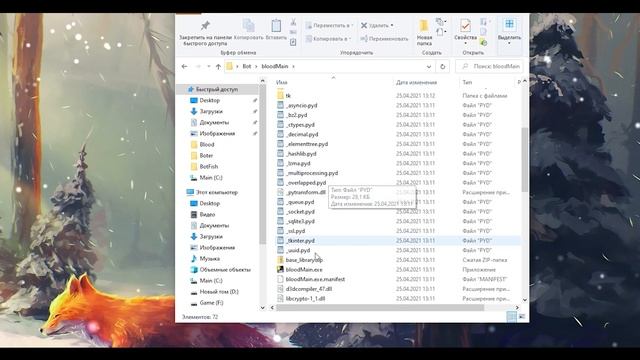Viewport: 640px width, 360px height.
Task: Open Видео in navigation pane
Action: point(207,214)
